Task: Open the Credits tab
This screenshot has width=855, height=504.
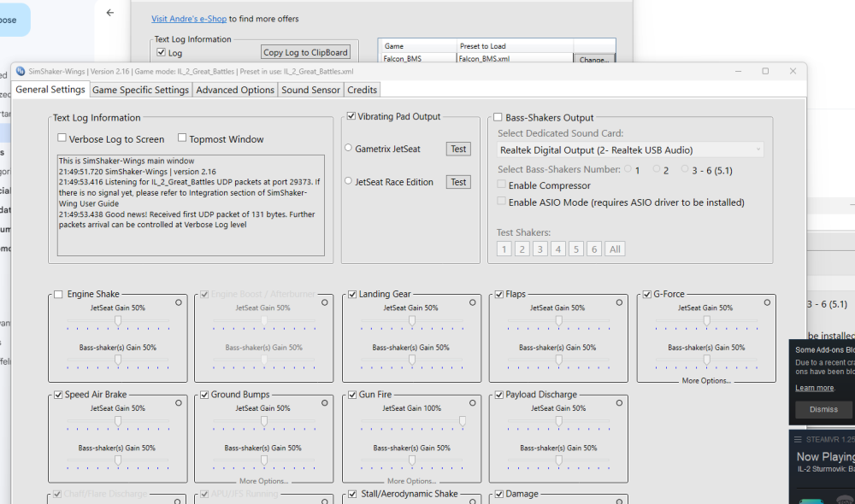Action: [x=362, y=89]
